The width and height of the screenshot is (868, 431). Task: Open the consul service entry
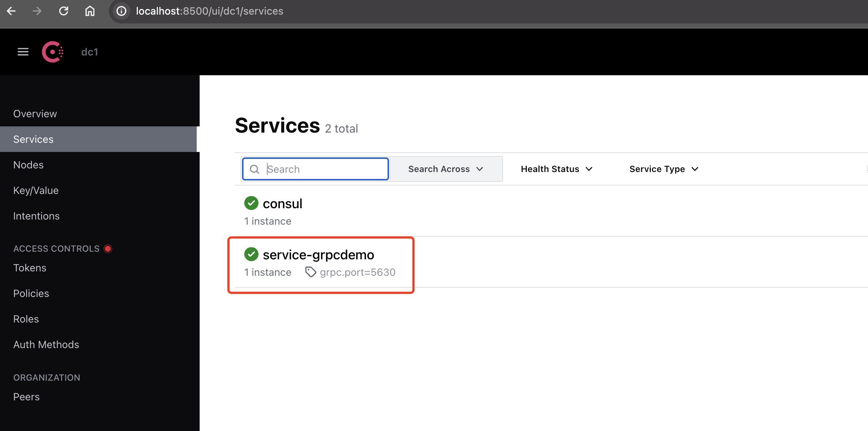point(282,203)
